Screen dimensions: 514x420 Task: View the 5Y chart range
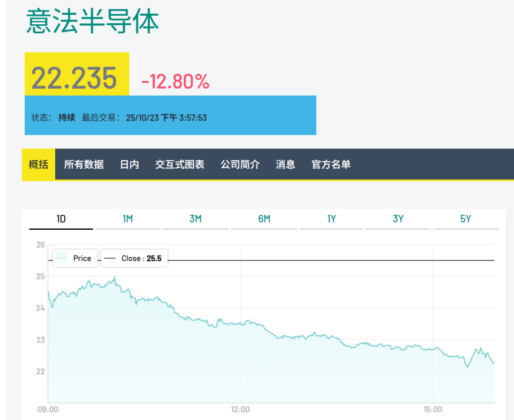(465, 219)
